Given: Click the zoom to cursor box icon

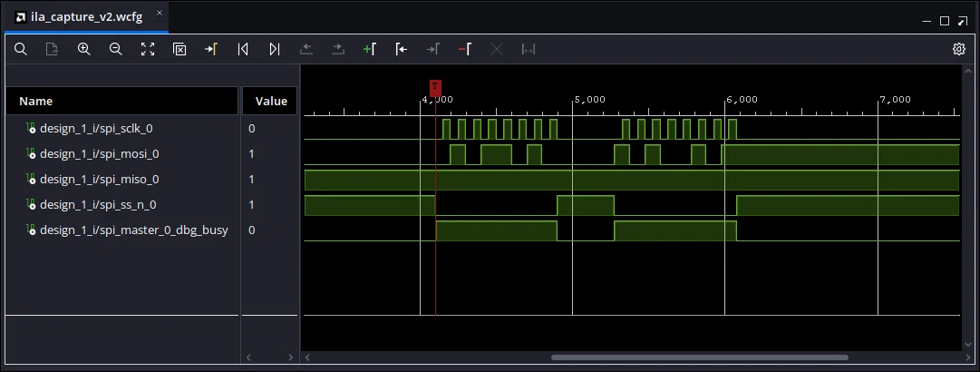Looking at the screenshot, I should (180, 49).
